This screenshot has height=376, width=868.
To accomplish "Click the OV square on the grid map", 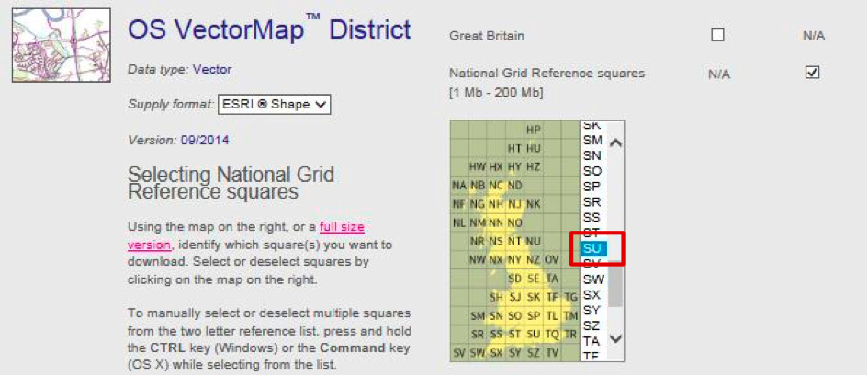I will 551,260.
